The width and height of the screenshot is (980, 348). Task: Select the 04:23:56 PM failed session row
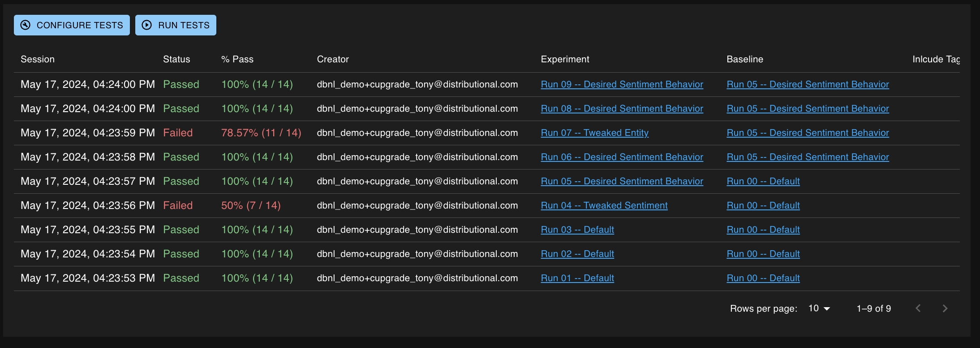[x=88, y=205]
